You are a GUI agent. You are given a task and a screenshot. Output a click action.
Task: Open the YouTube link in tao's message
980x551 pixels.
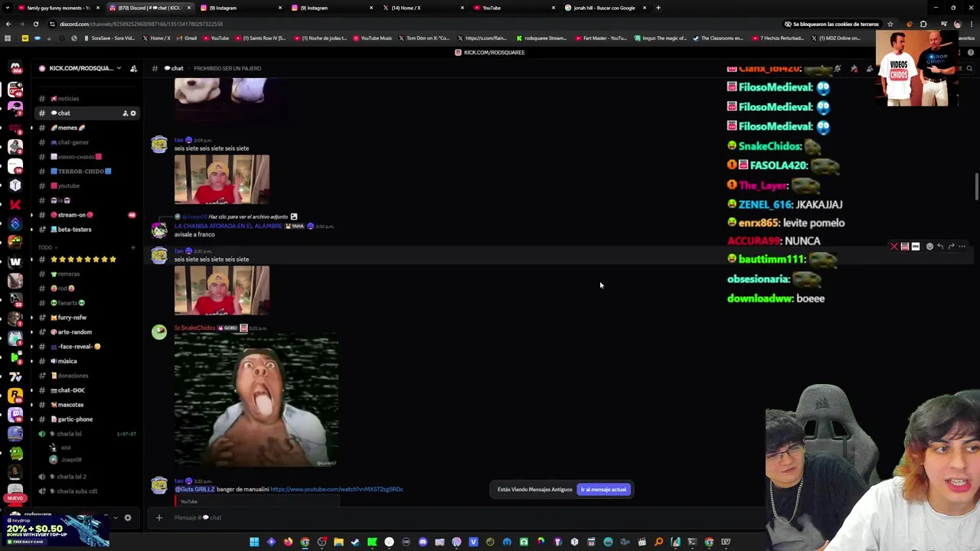coord(336,489)
